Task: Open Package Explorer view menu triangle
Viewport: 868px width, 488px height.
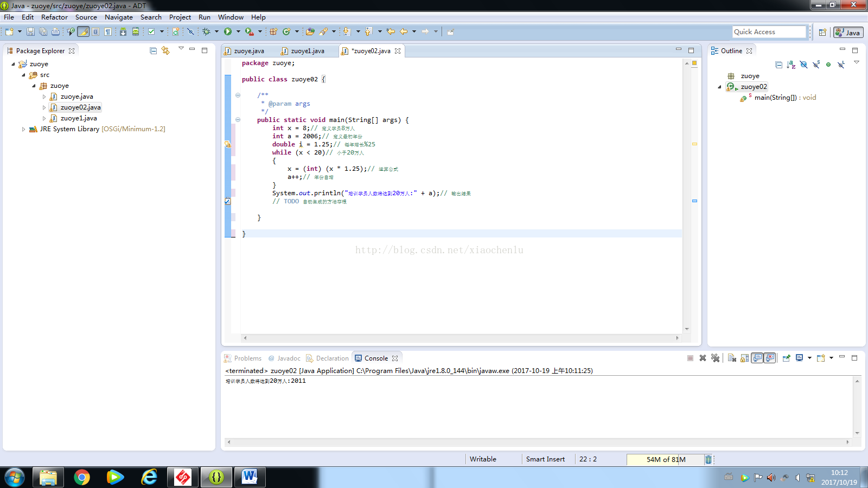Action: tap(181, 48)
